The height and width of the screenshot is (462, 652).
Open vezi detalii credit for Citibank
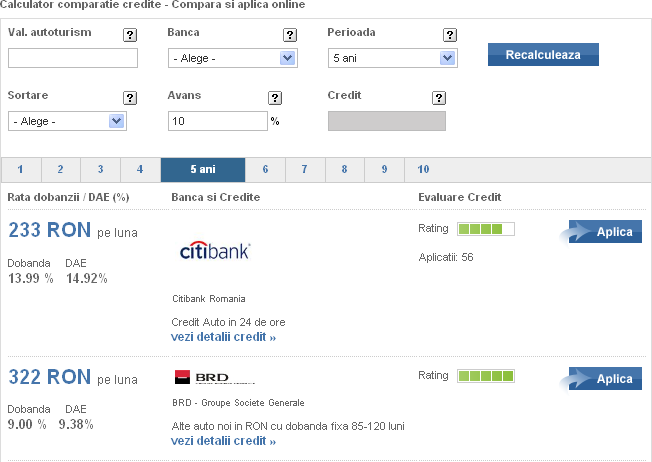coord(223,337)
